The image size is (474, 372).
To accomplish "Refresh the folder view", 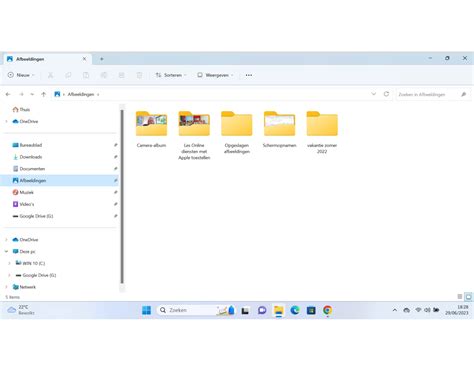I will [386, 94].
